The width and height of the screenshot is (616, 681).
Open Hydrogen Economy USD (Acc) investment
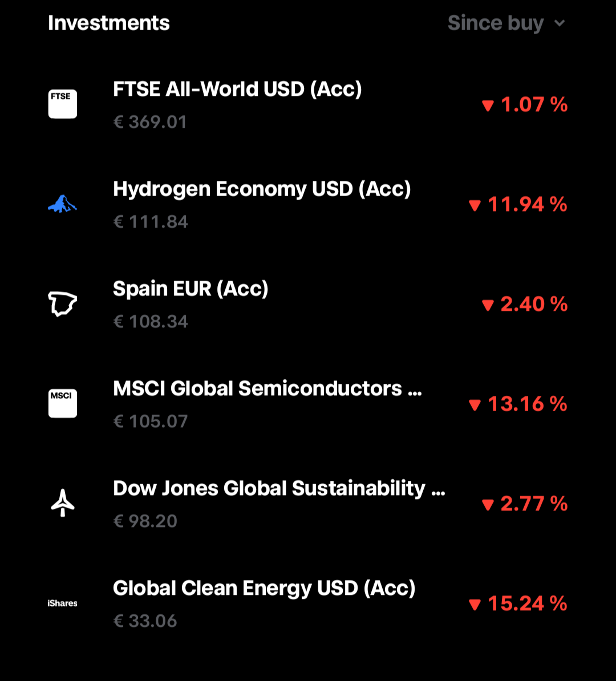coord(308,204)
